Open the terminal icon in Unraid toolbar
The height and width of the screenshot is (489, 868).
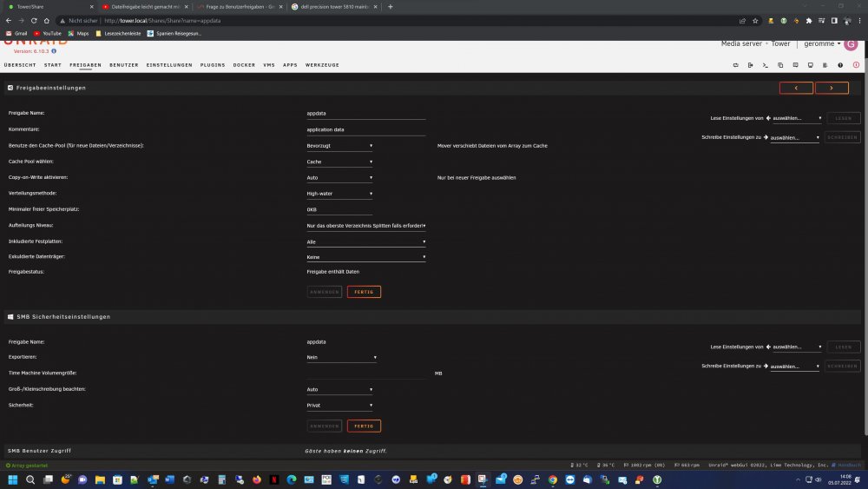[x=765, y=65]
